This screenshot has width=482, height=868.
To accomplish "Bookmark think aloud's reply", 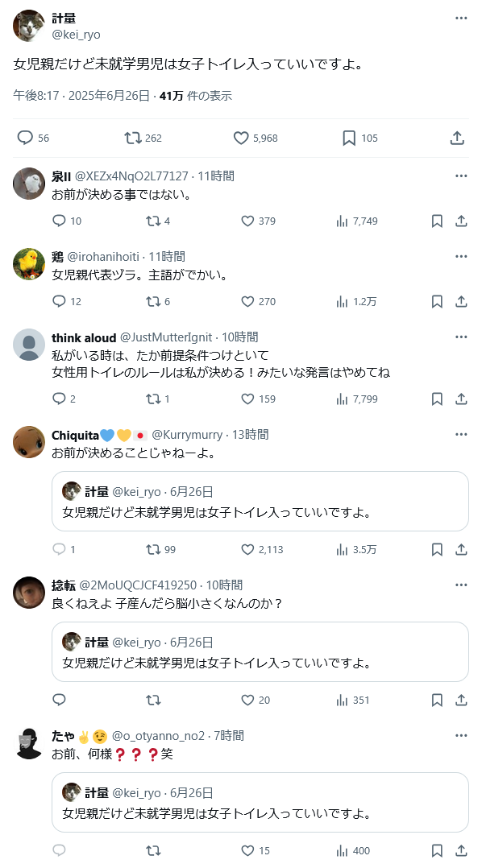I will tap(437, 399).
